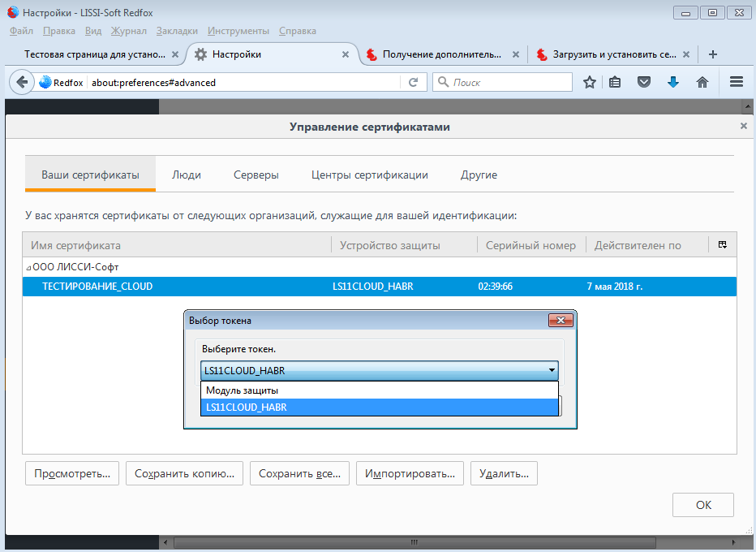Sort by Устройство защиты column header
This screenshot has height=552, width=756.
pos(404,245)
